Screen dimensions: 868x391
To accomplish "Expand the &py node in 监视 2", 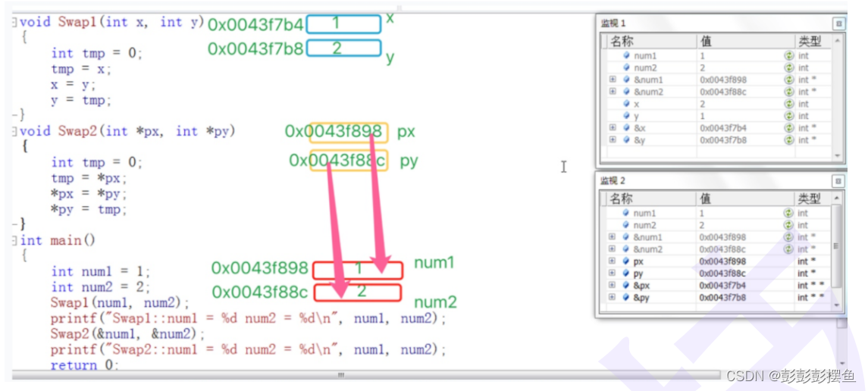I will coord(612,298).
